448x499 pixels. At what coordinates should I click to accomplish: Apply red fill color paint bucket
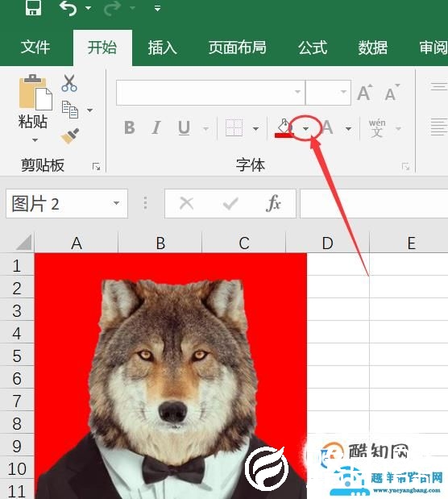pyautogui.click(x=284, y=128)
